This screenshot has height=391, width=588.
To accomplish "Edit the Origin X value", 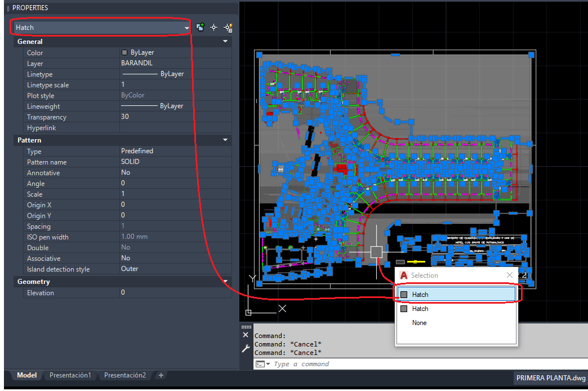I will [176, 205].
